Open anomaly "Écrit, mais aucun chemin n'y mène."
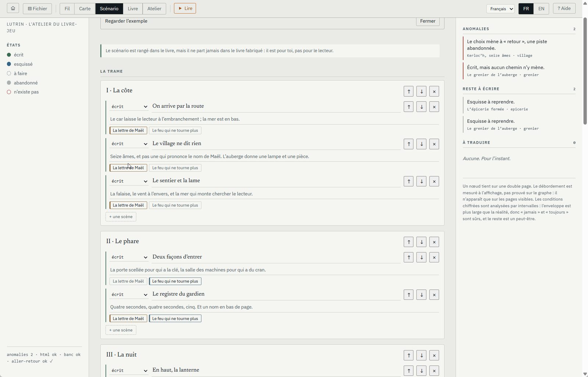588x377 pixels. (519, 71)
